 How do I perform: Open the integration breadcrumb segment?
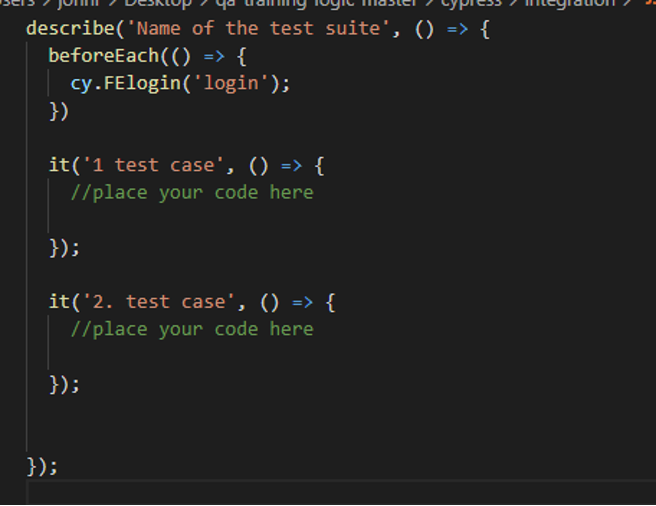(570, 3)
